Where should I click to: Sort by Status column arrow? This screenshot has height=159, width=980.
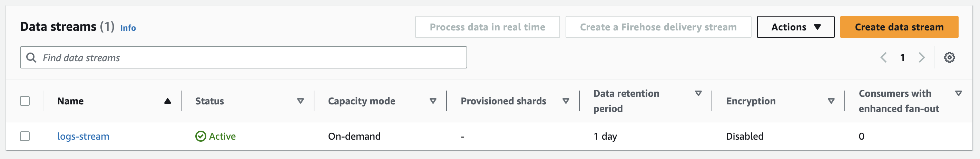click(x=300, y=101)
